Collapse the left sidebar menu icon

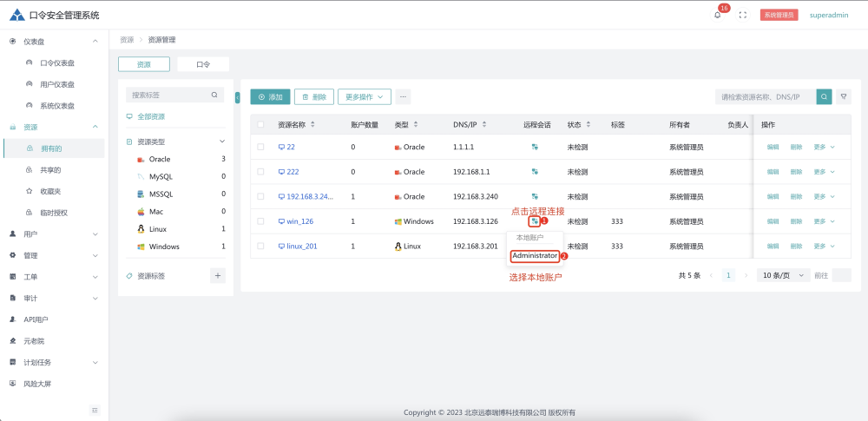pos(95,410)
